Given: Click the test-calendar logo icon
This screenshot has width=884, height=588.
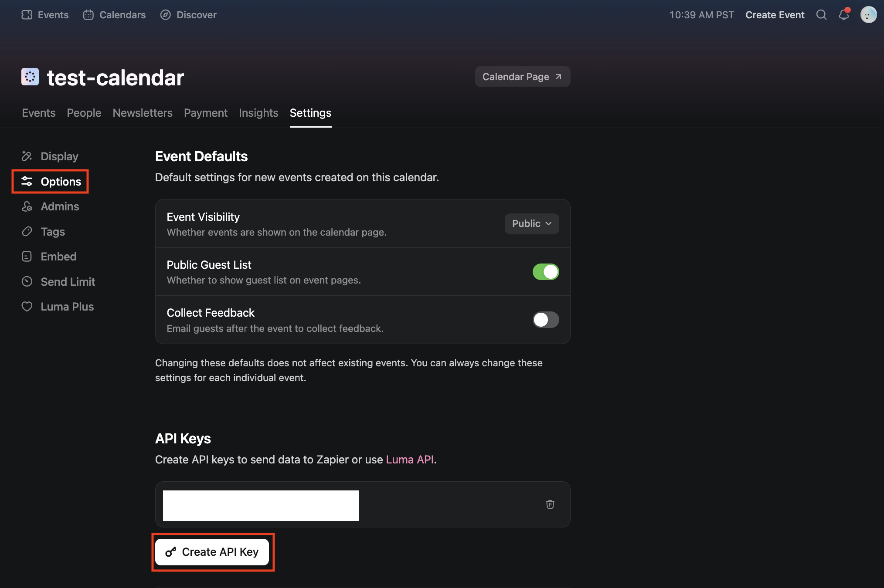Looking at the screenshot, I should coord(30,77).
